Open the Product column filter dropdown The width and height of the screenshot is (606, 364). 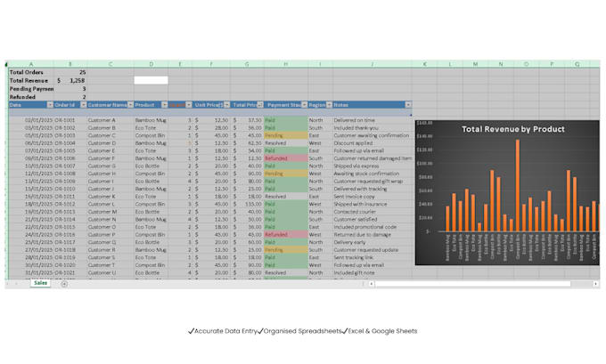(164, 105)
